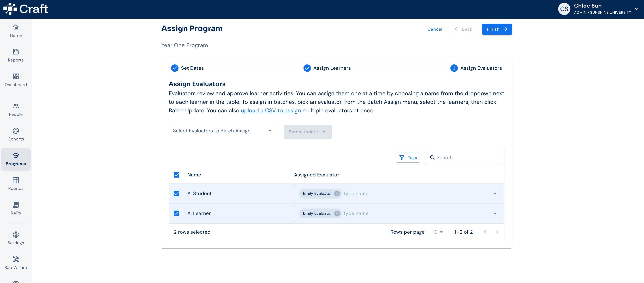
Task: Open Settings from the sidebar
Action: coord(16,238)
